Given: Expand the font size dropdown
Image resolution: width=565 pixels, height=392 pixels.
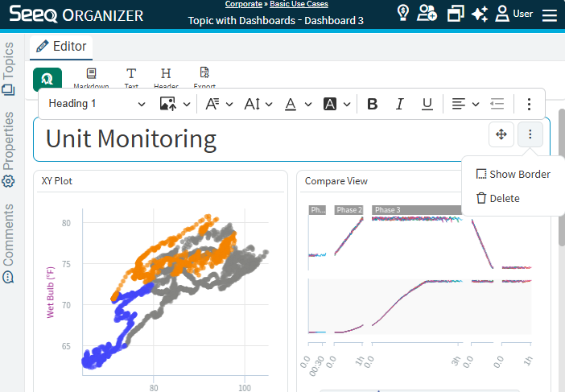Looking at the screenshot, I should point(258,104).
